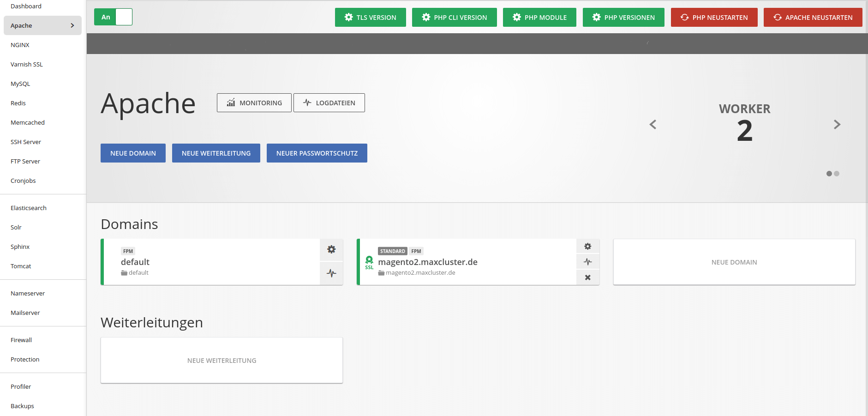The height and width of the screenshot is (416, 868).
Task: Click FPM badge on default domain
Action: coord(128,251)
